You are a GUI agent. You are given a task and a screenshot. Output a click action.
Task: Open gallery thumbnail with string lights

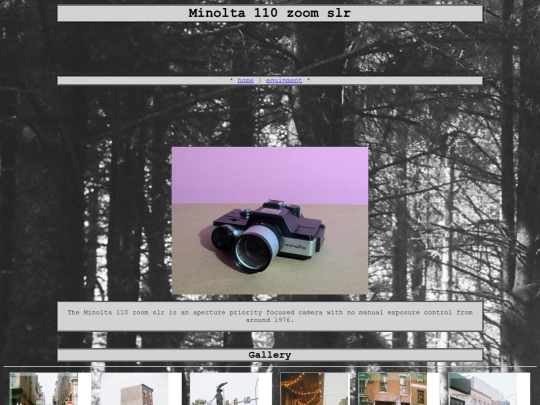coord(314,388)
